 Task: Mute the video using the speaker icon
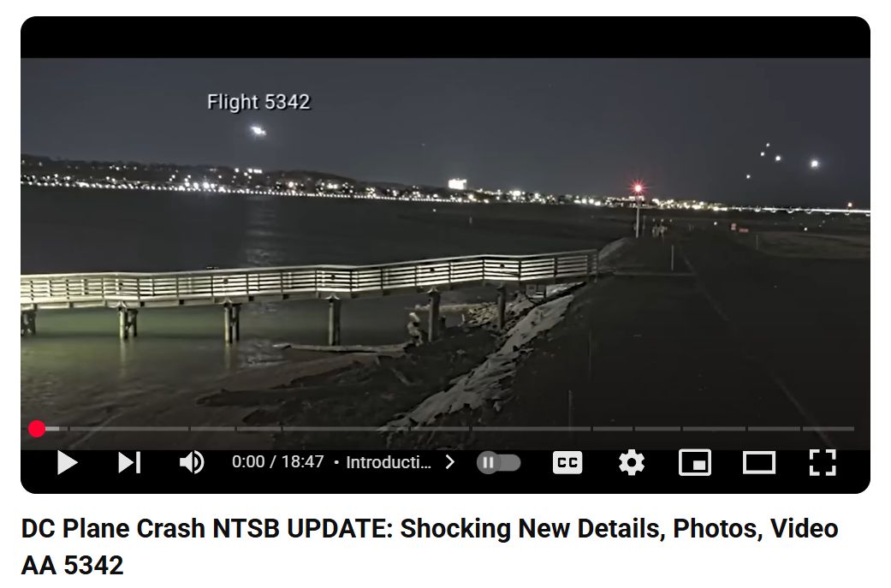click(192, 462)
